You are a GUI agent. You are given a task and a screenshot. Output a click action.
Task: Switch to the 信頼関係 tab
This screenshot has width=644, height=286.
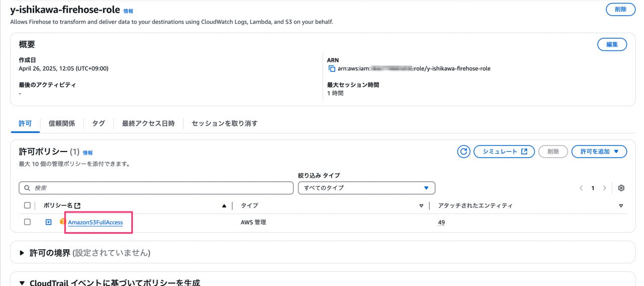tap(62, 123)
